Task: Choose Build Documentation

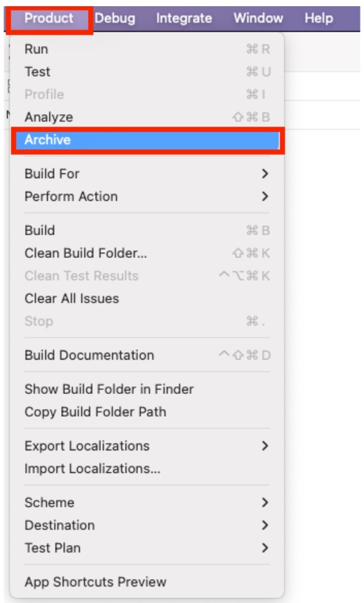Action: 148,355
